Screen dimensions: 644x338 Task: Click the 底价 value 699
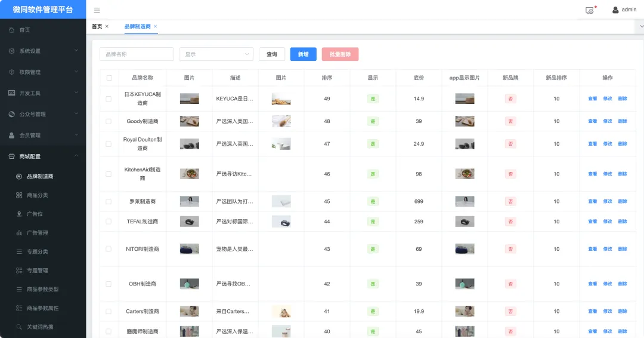419,201
